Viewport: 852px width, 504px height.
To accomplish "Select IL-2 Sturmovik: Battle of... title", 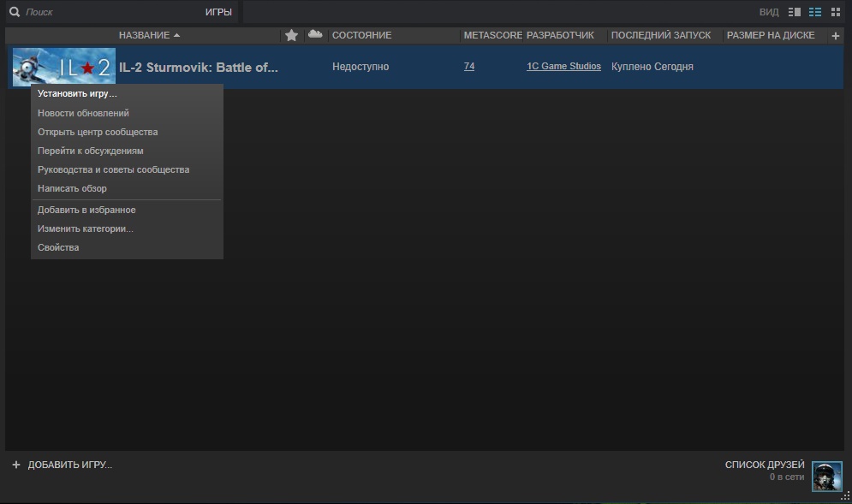I will pyautogui.click(x=199, y=68).
